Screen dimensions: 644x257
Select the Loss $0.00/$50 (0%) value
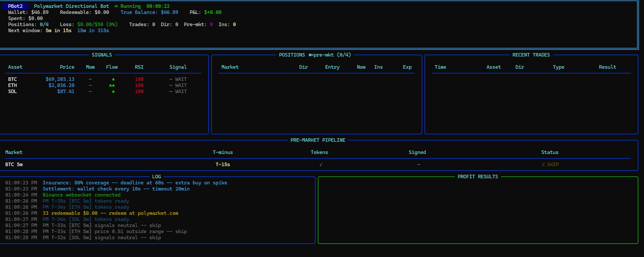(x=97, y=24)
